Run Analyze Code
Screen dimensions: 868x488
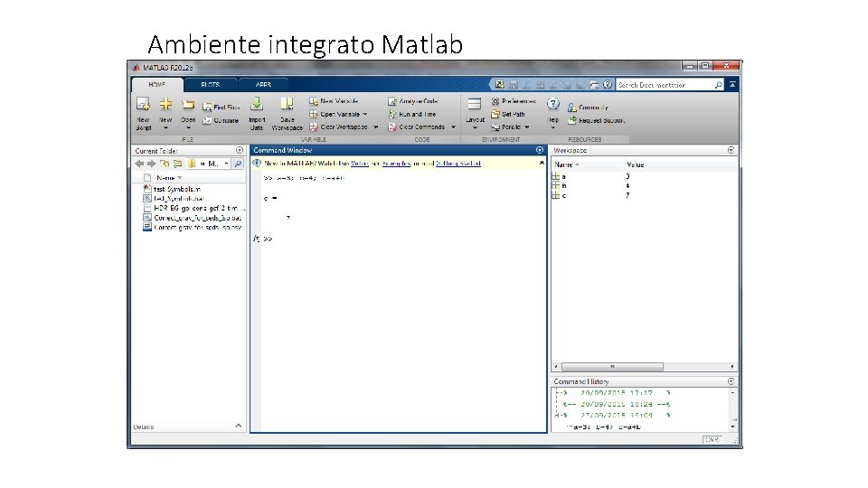[x=413, y=101]
